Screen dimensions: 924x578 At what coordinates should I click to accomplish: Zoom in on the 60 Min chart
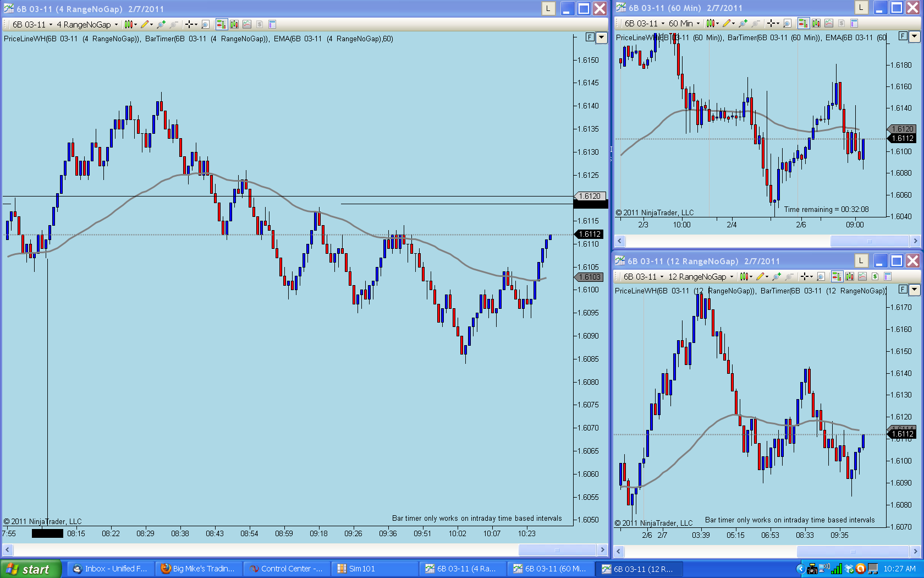743,23
